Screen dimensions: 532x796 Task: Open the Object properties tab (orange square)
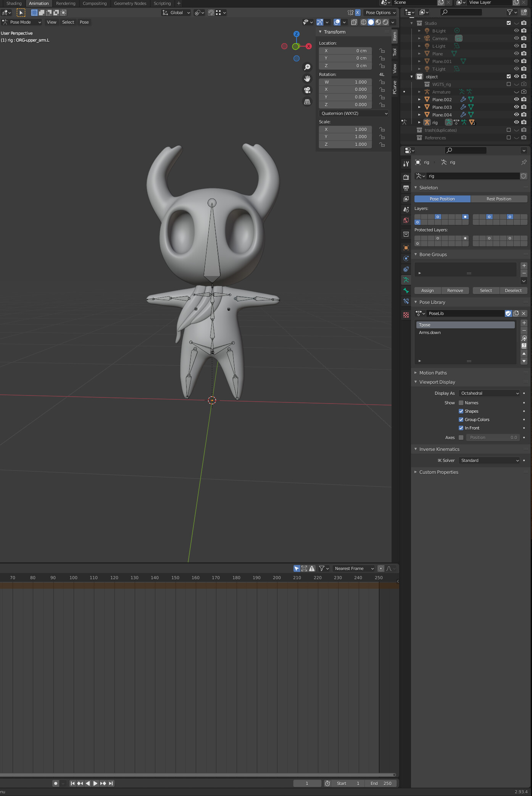pyautogui.click(x=406, y=248)
